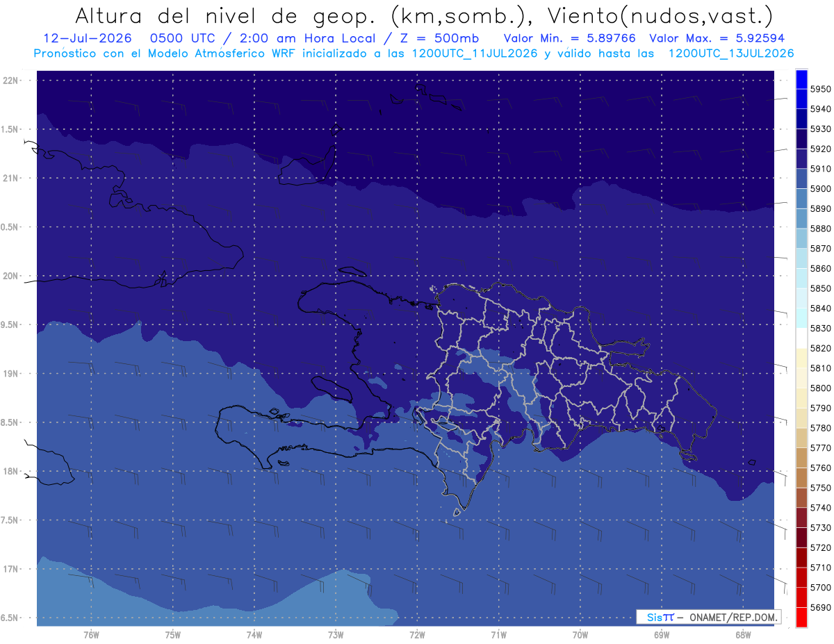This screenshot has width=834, height=644.
Task: Click legend value 5920
Action: click(x=820, y=149)
